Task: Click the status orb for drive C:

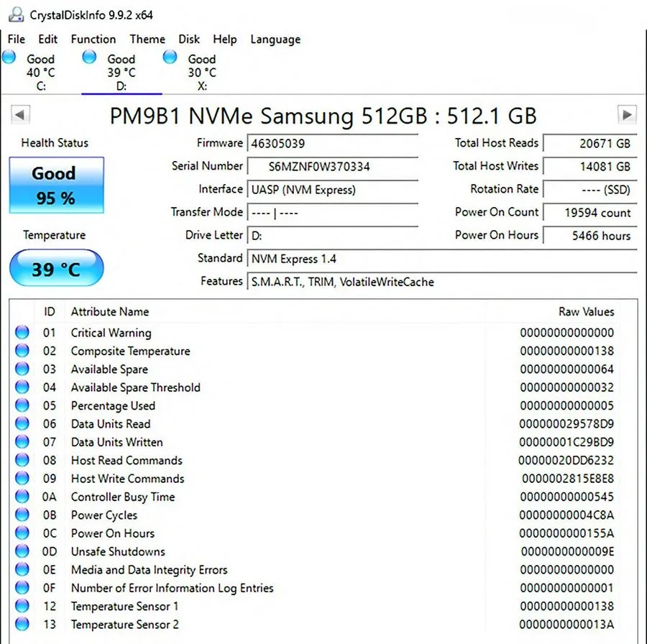Action: point(9,57)
